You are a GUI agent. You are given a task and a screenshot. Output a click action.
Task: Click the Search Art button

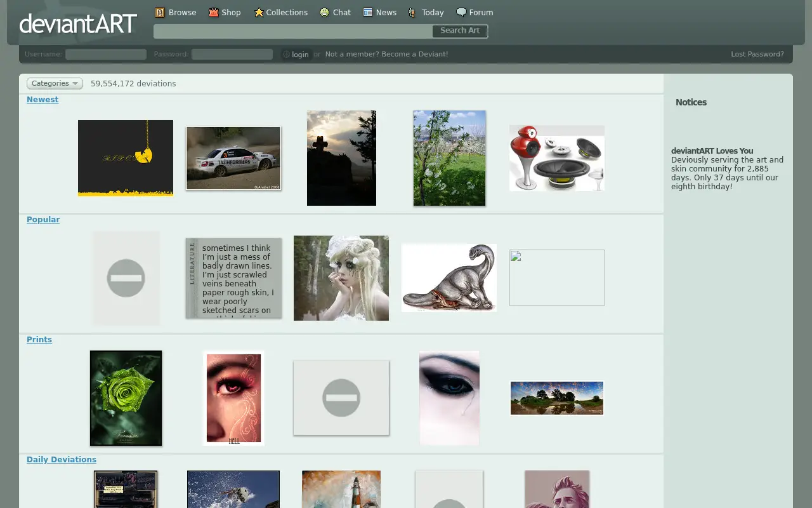coord(460,30)
